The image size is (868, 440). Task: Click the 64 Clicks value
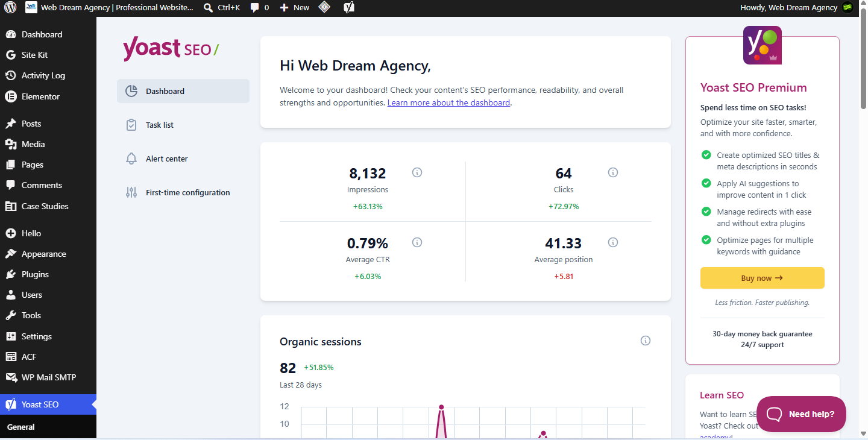(x=564, y=174)
